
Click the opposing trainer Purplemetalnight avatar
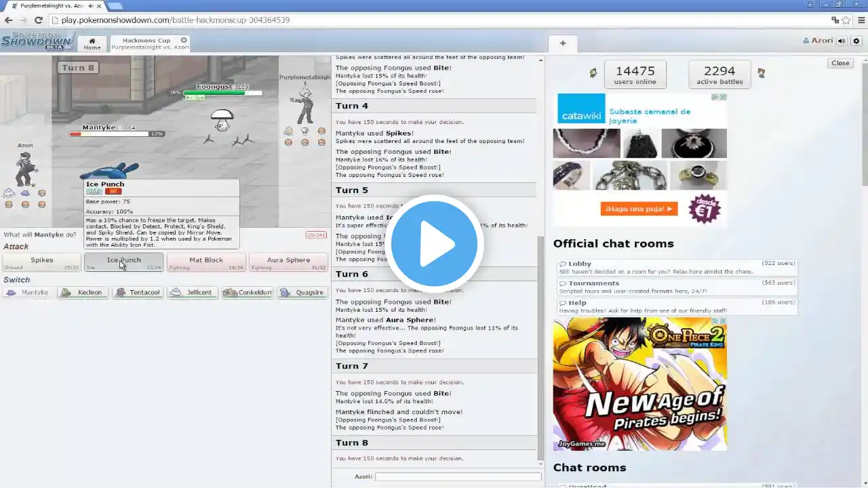pyautogui.click(x=304, y=105)
